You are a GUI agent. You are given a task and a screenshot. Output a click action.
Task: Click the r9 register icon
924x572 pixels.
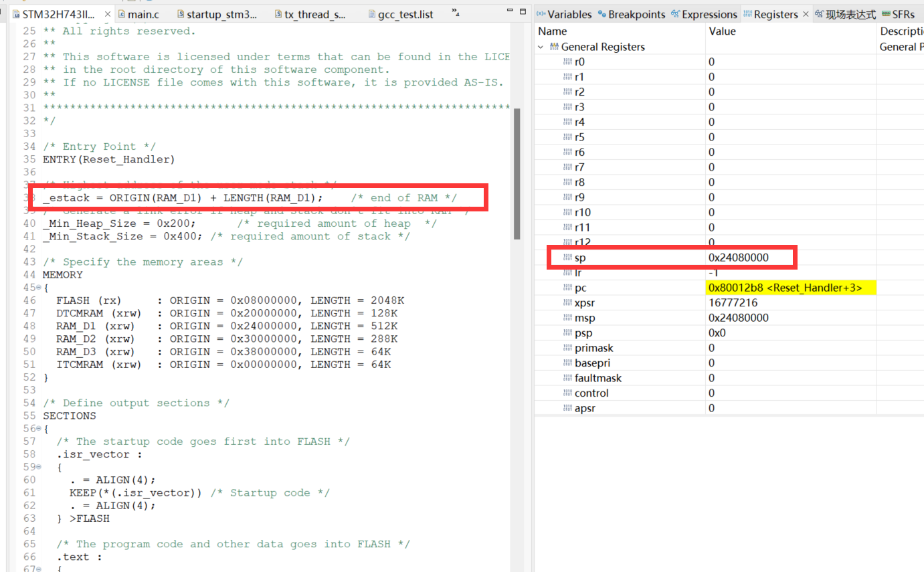[567, 197]
